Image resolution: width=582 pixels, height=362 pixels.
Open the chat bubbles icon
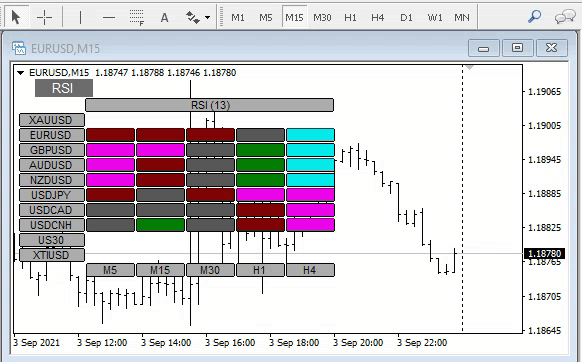(565, 17)
